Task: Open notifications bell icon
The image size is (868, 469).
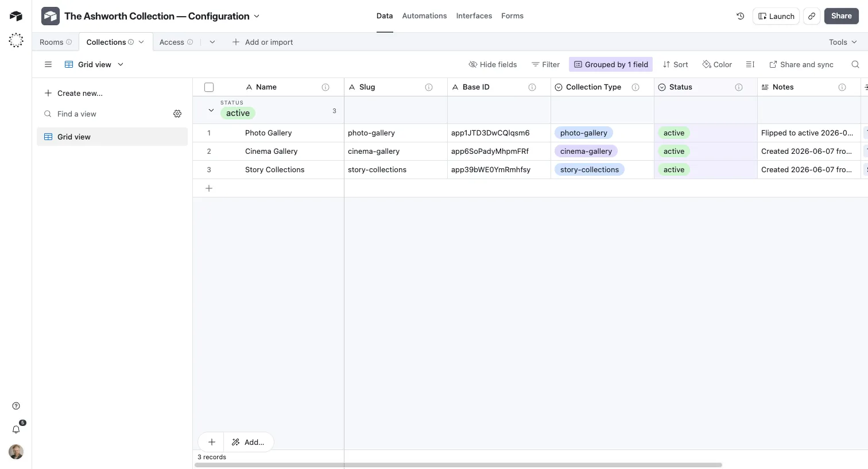Action: click(16, 429)
